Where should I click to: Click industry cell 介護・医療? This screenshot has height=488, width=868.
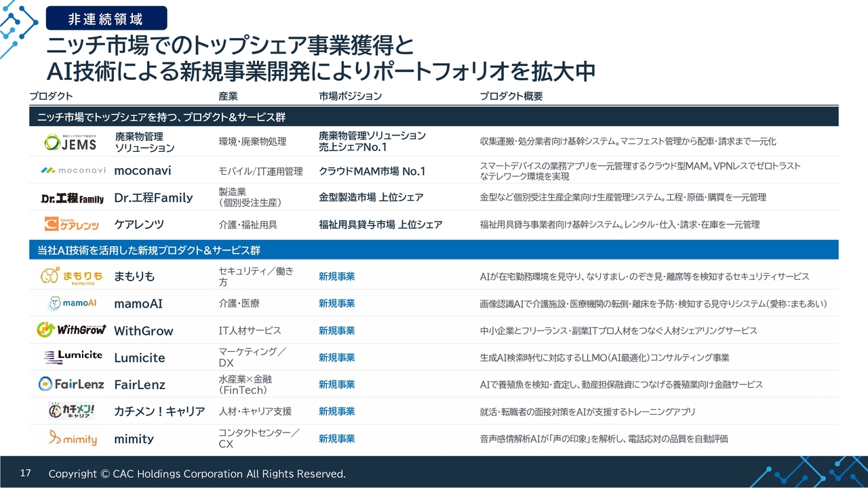pyautogui.click(x=239, y=304)
